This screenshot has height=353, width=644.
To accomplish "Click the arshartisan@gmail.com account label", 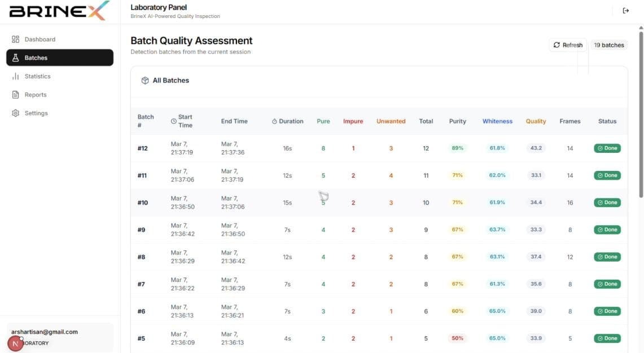I will point(45,332).
